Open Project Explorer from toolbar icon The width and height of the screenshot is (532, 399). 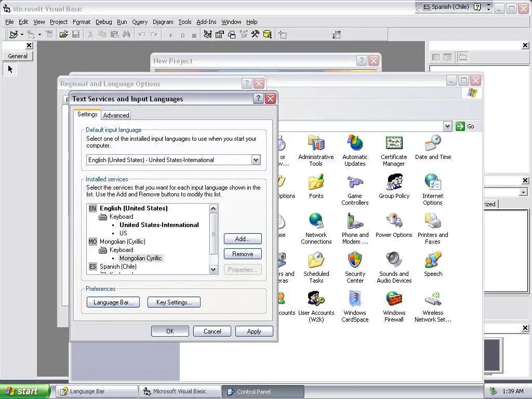208,34
